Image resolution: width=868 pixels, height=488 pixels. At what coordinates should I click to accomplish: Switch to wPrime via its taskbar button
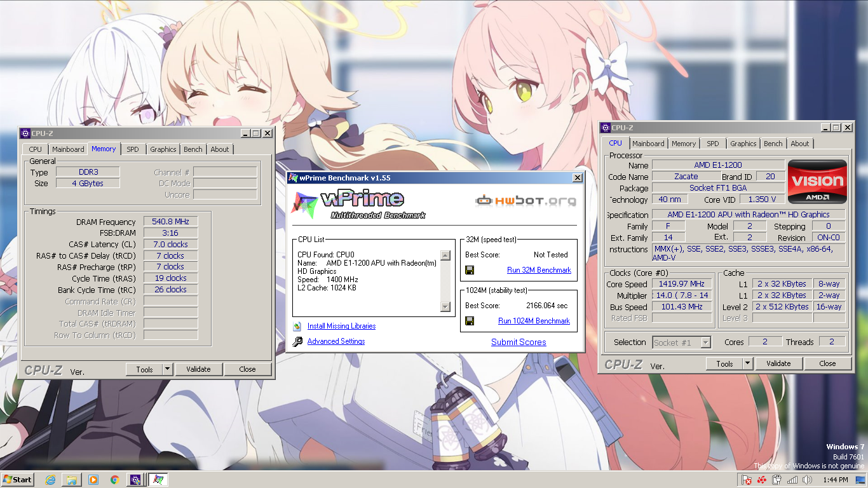point(158,480)
